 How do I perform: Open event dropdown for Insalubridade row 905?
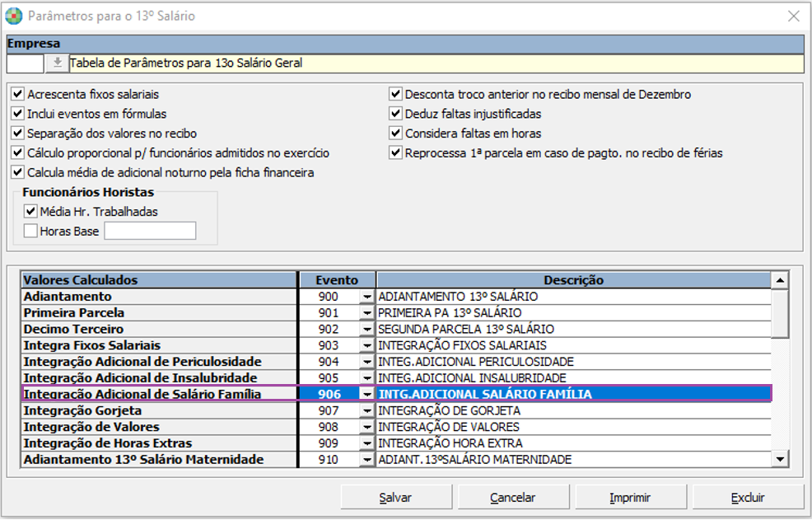click(x=367, y=378)
